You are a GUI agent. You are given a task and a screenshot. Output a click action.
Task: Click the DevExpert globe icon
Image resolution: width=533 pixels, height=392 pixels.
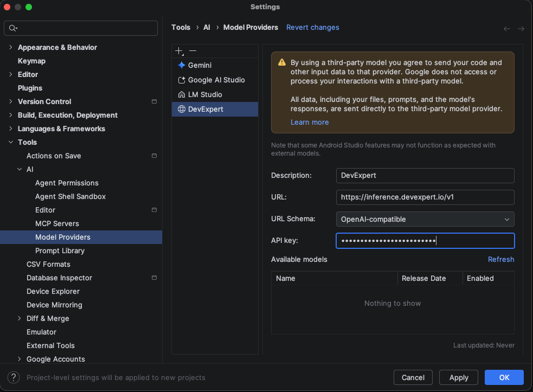(182, 109)
